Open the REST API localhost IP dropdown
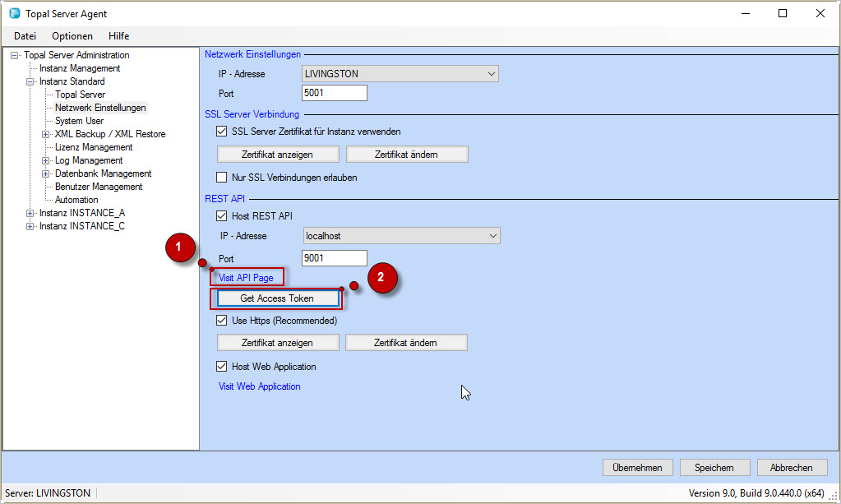This screenshot has width=841, height=504. coord(492,236)
